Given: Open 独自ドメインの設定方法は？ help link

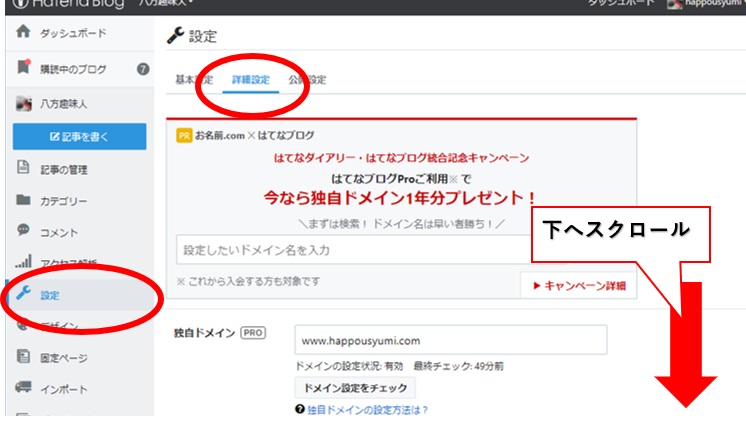Looking at the screenshot, I should 368,410.
